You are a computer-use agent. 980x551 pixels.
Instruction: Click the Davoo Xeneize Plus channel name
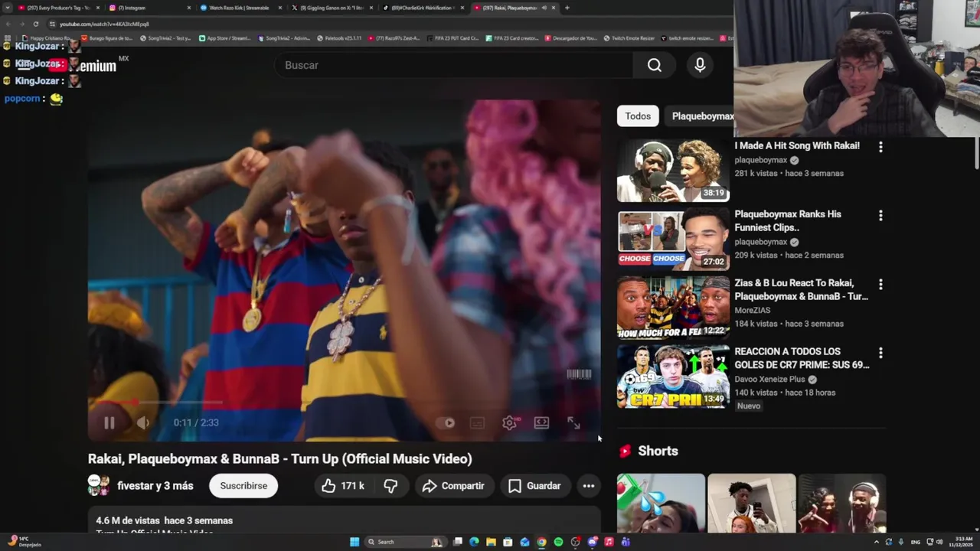coord(769,379)
